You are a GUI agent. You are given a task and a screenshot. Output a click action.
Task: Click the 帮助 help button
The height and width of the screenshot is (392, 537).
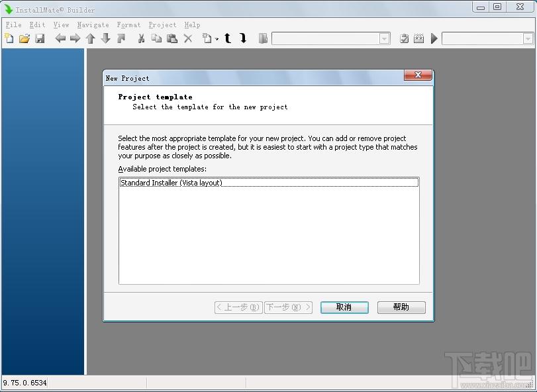click(401, 307)
